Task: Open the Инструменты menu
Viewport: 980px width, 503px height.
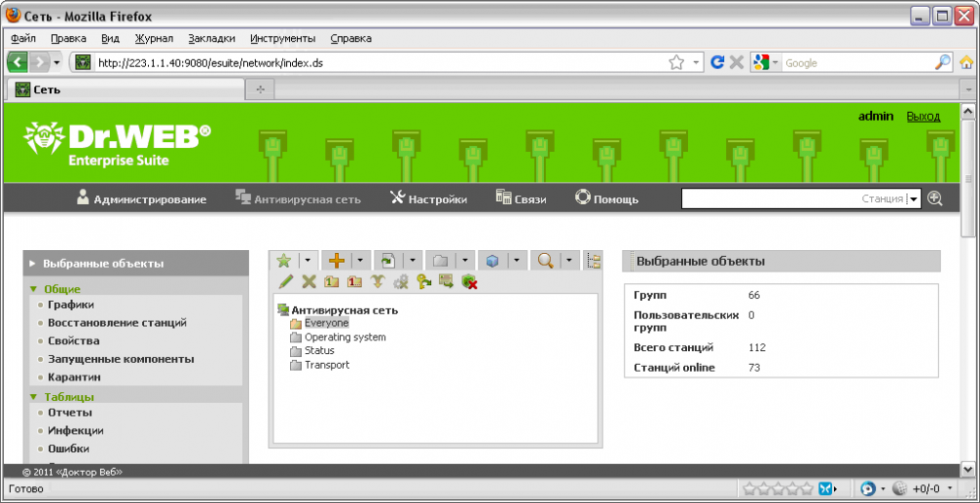Action: (x=282, y=38)
